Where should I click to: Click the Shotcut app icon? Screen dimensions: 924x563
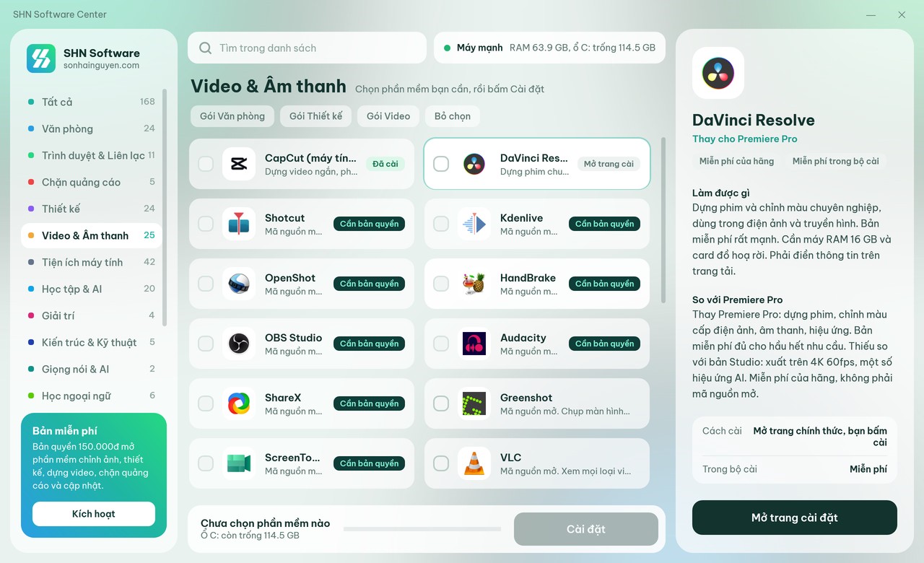click(239, 224)
